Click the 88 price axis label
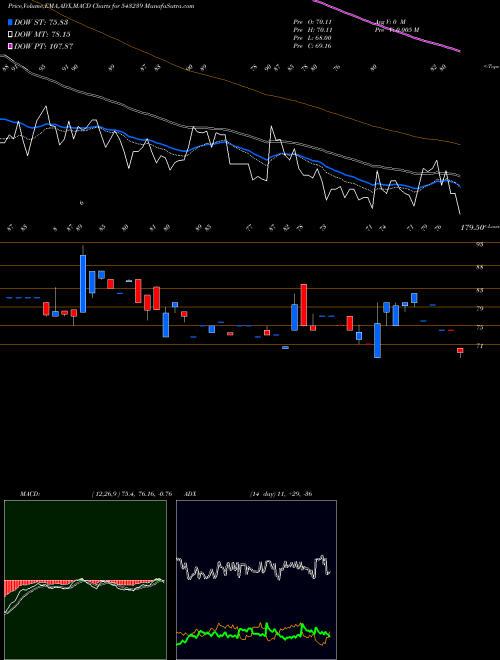 (479, 267)
